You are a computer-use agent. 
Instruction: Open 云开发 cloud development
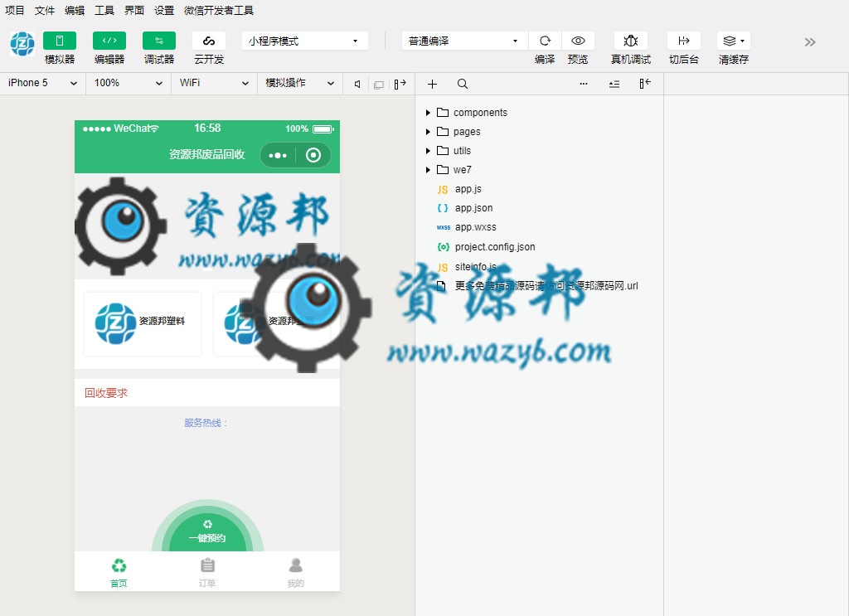point(209,41)
